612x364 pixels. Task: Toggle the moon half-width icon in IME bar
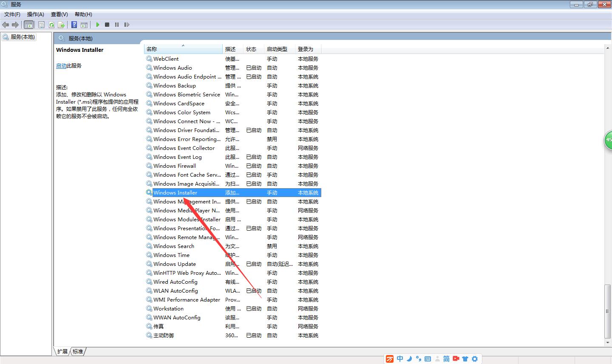409,359
